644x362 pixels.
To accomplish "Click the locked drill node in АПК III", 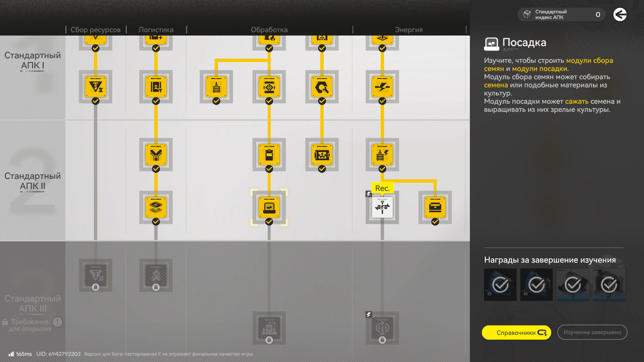I will (x=96, y=275).
